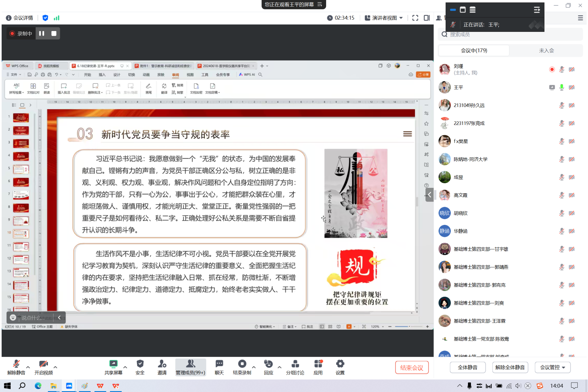The height and width of the screenshot is (392, 588).
Task: Click the Security (安全) shield icon
Action: [x=140, y=364]
